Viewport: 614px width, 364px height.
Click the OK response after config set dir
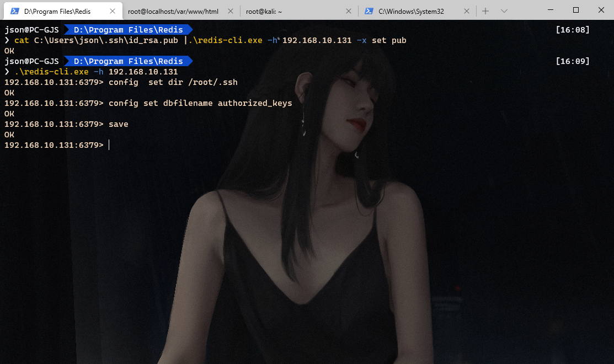[9, 93]
